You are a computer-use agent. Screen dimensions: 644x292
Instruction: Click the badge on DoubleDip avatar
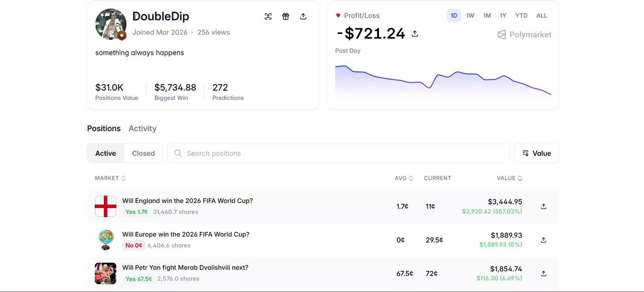point(122,35)
